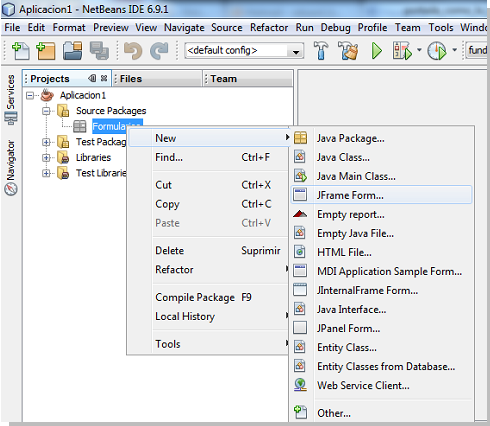
Task: Open the default config combo box
Action: click(244, 51)
